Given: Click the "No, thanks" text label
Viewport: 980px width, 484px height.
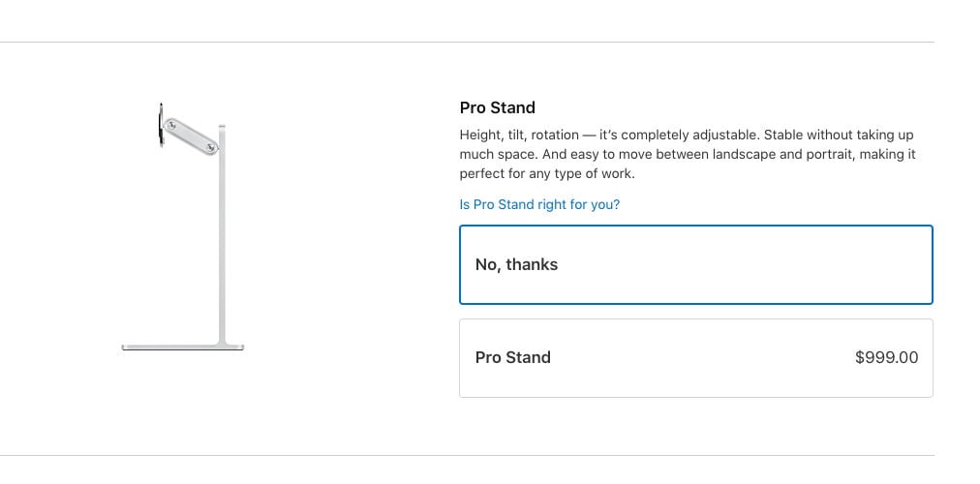Looking at the screenshot, I should pyautogui.click(x=516, y=265).
